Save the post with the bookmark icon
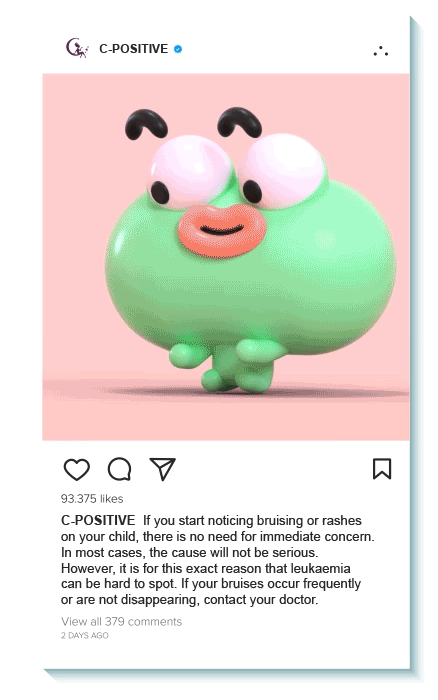Screen dimensions: 438x700 [x=382, y=469]
